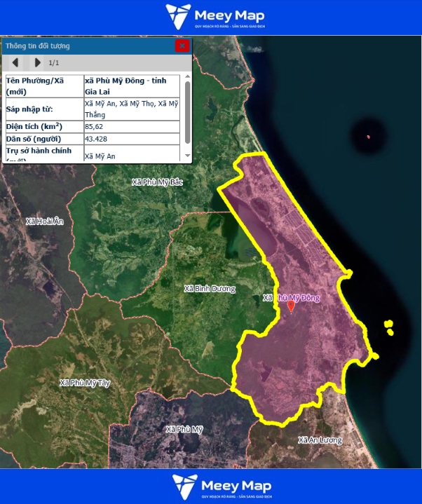Click the Thông tin đối tượng title bar
The height and width of the screenshot is (504, 422).
pyautogui.click(x=84, y=46)
